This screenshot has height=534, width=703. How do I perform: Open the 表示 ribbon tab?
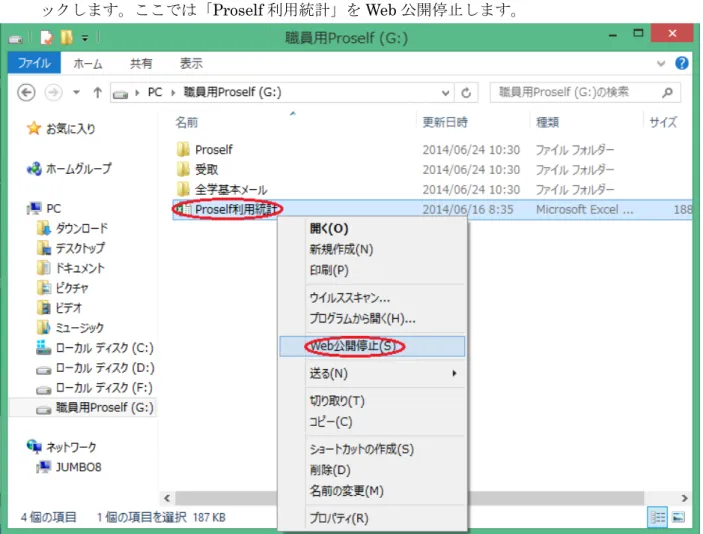(x=191, y=64)
